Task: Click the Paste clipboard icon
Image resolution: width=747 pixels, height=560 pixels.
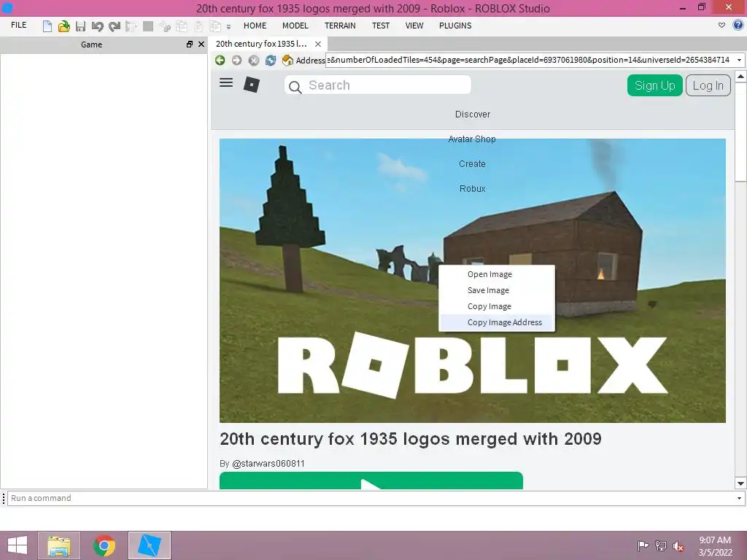Action: 198,26
